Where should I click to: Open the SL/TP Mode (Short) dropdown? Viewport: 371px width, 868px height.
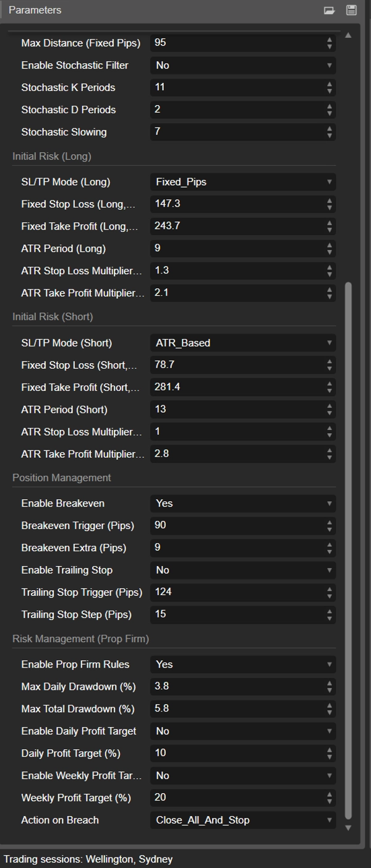pyautogui.click(x=242, y=343)
